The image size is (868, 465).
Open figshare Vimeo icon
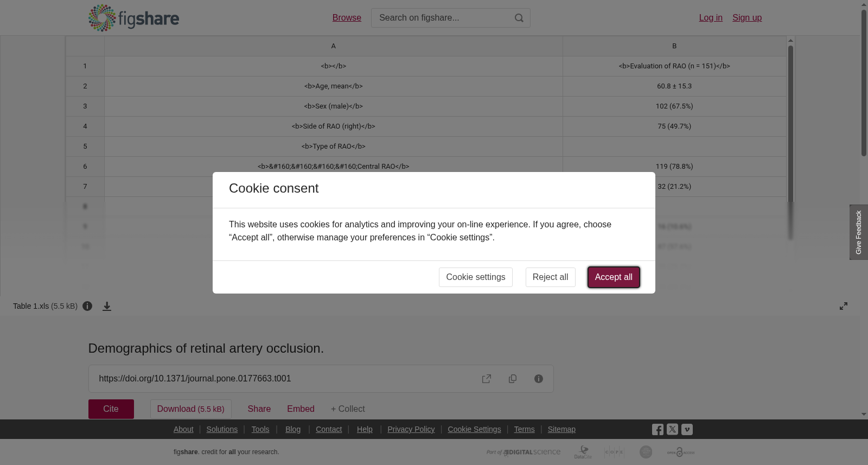point(687,429)
